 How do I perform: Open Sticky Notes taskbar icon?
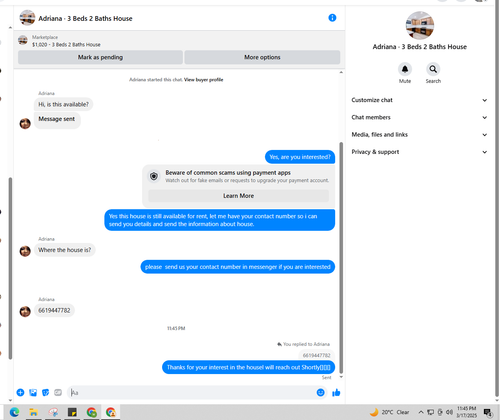click(x=72, y=412)
